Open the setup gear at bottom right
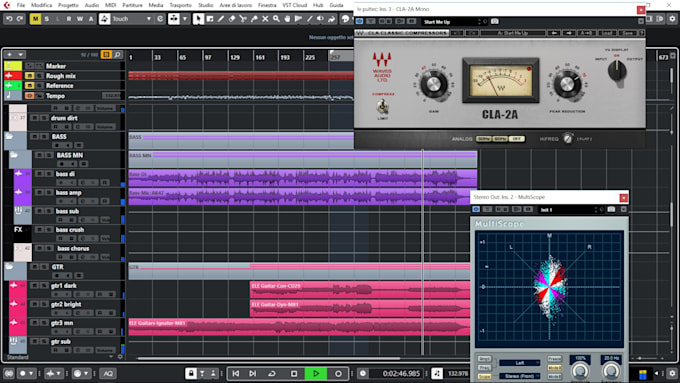The image size is (680, 383). 672,373
